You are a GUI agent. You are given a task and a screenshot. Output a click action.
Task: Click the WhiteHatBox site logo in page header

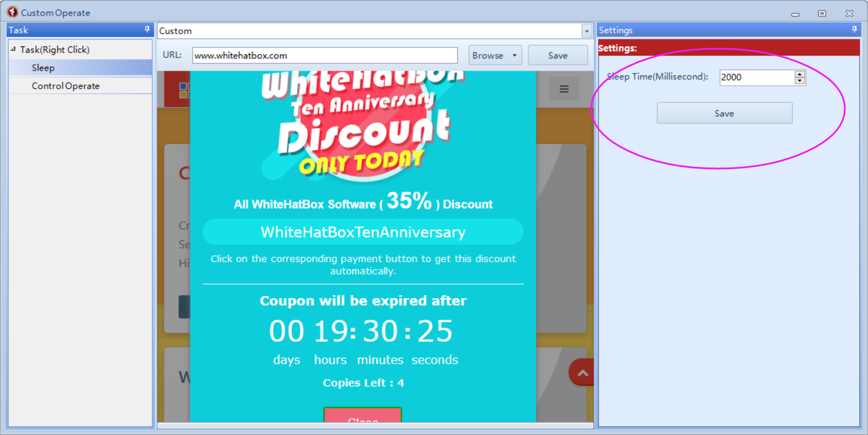[184, 90]
